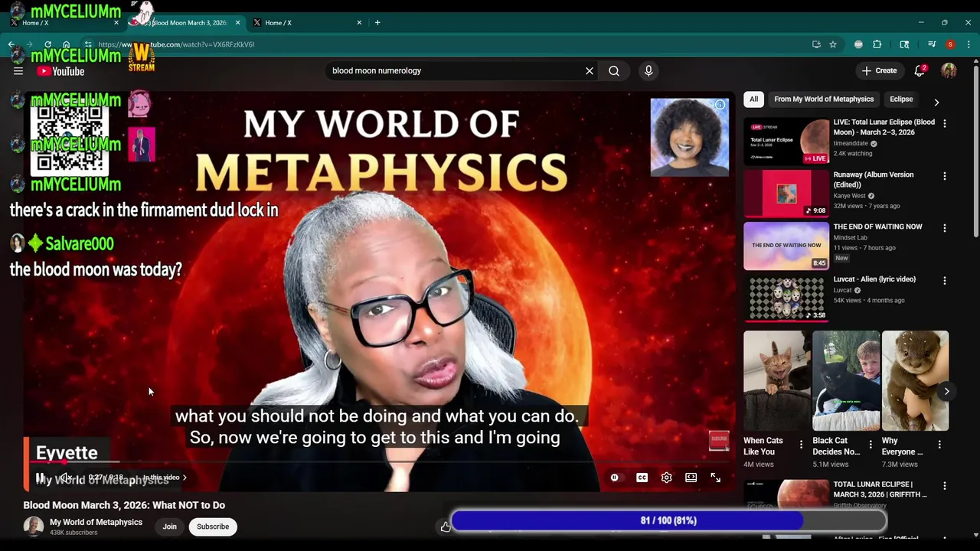Select the From My World of Metaphysics chip
The width and height of the screenshot is (980, 551).
[x=824, y=99]
